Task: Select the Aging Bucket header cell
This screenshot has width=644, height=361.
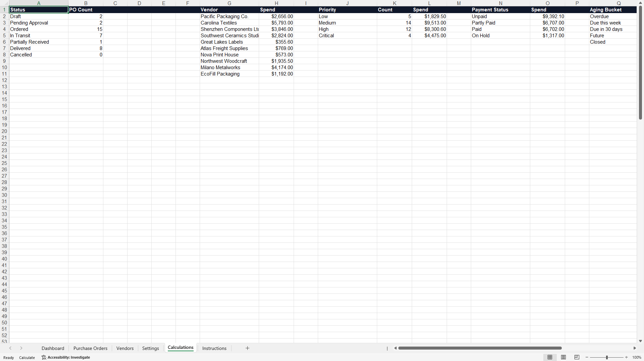Action: pos(613,10)
